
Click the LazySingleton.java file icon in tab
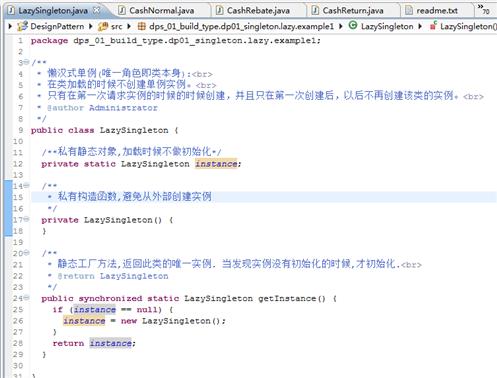[x=11, y=10]
